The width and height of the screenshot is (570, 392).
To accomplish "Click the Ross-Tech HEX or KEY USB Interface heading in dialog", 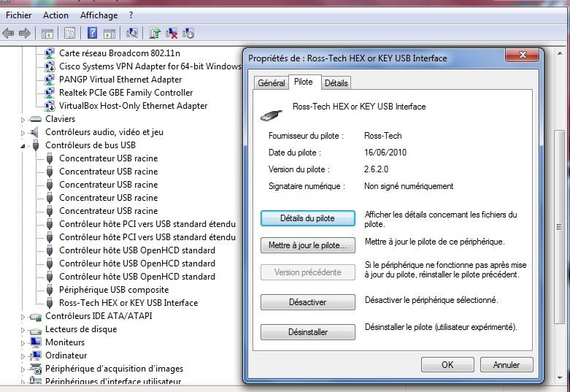I will coord(359,107).
